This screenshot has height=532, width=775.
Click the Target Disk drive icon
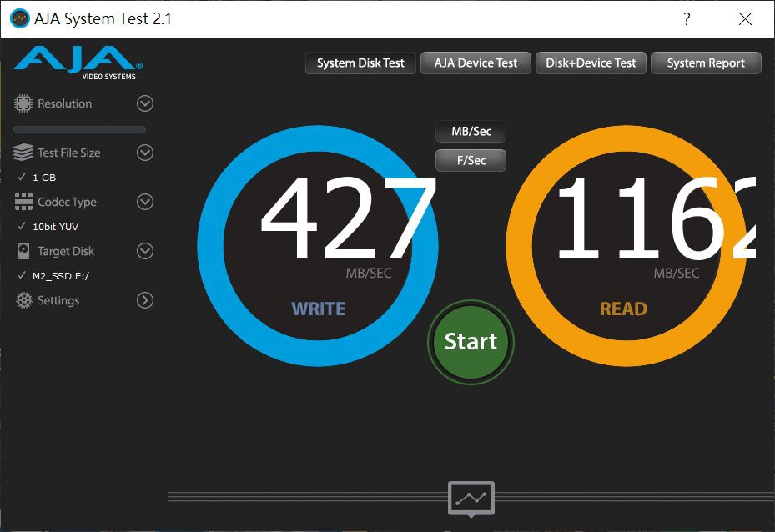(23, 251)
